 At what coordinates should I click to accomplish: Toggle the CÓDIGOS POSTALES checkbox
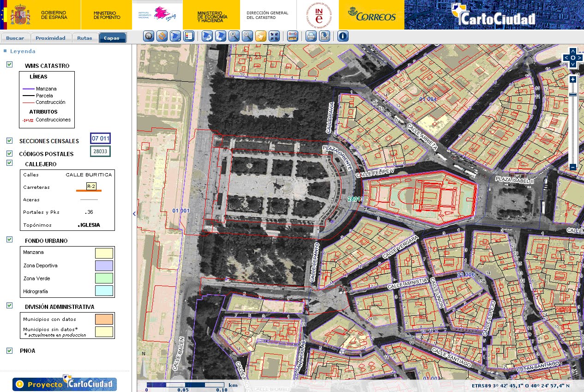(x=9, y=152)
